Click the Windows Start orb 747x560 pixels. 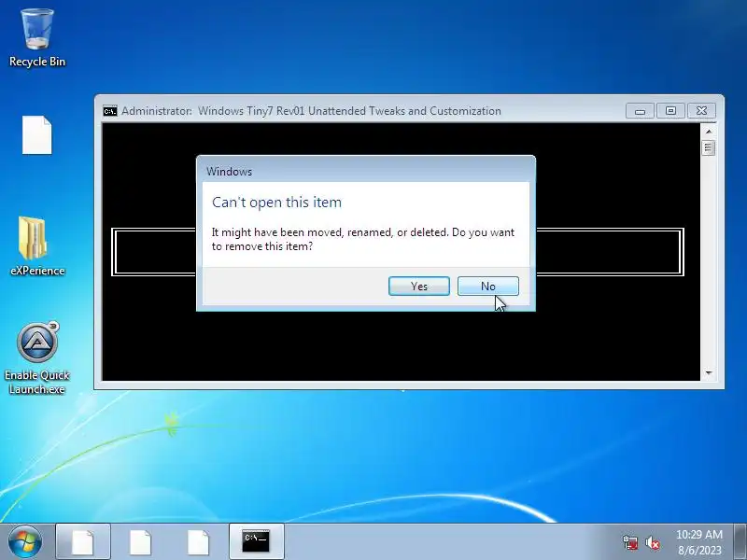click(25, 541)
